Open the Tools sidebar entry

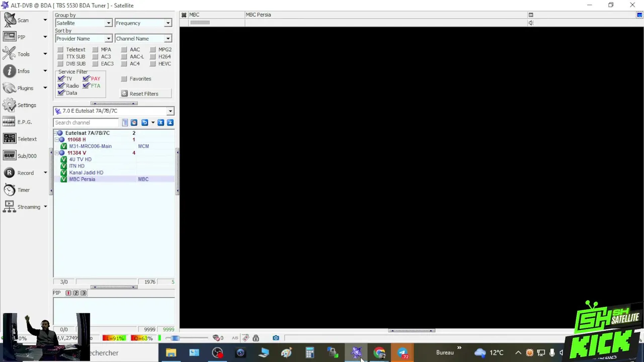point(16,54)
